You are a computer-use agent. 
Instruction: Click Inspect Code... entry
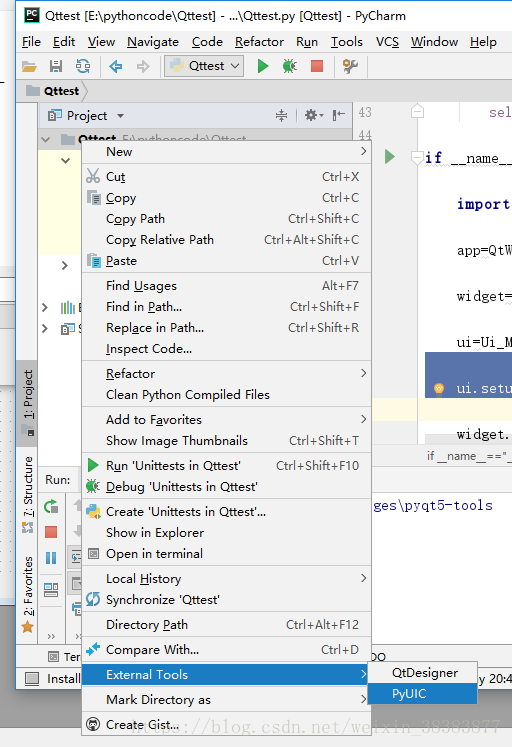[x=226, y=349]
